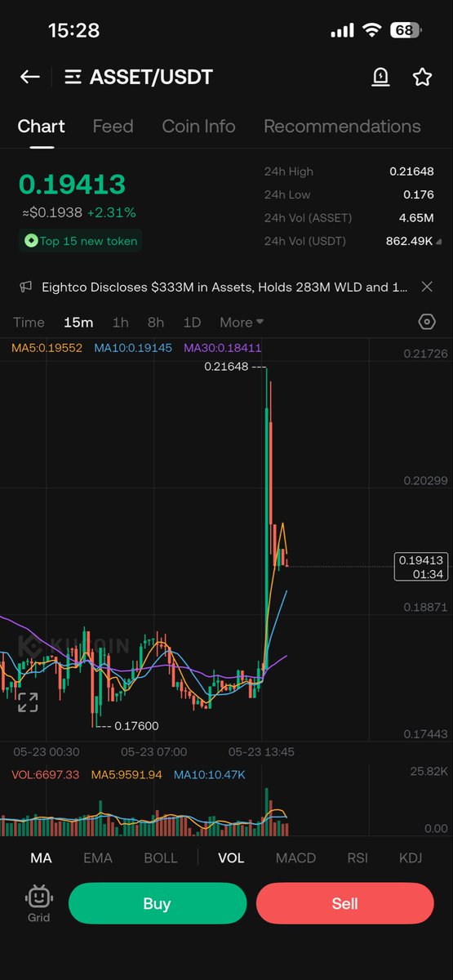
Task: Tap the 05-23 00:30 time label
Action: (x=47, y=751)
